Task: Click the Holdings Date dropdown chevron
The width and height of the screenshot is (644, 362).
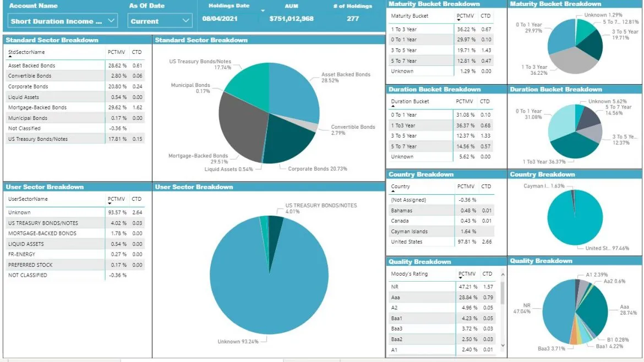Action: 263,9
